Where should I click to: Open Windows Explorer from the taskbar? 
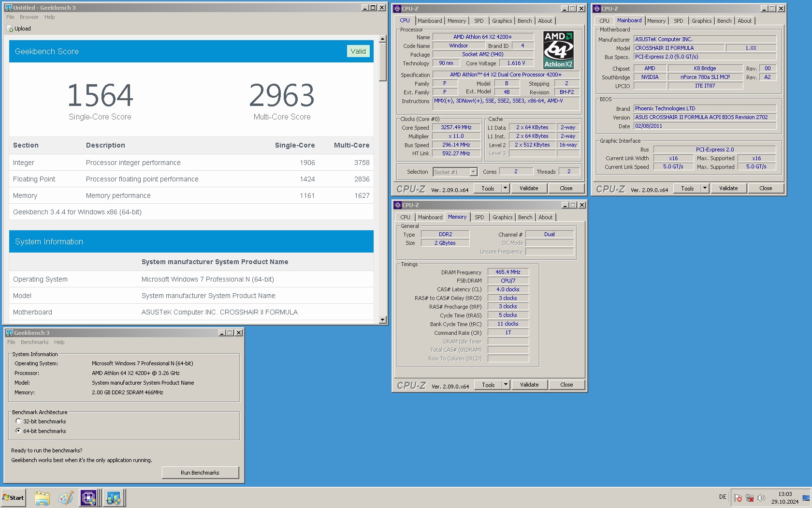pos(42,498)
